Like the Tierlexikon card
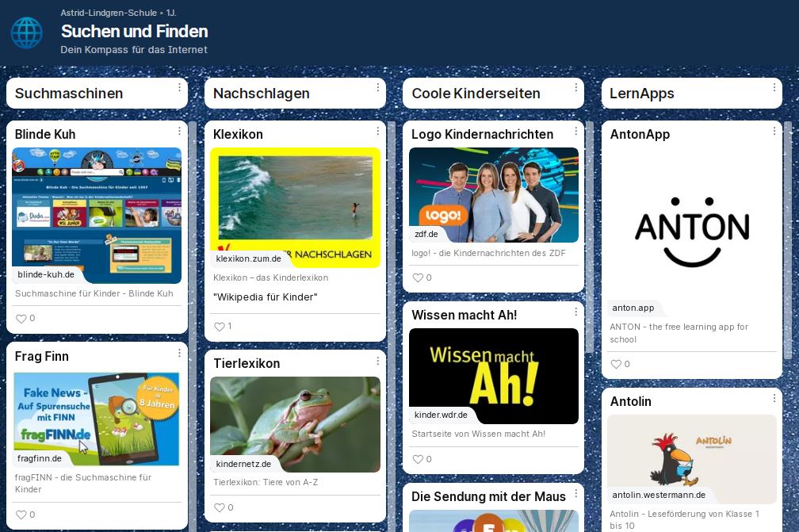799x532 pixels. [220, 507]
